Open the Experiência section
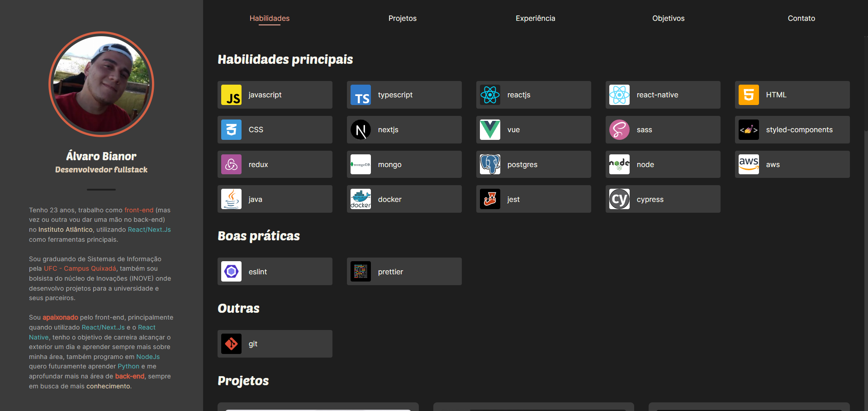This screenshot has width=868, height=411. (x=535, y=19)
